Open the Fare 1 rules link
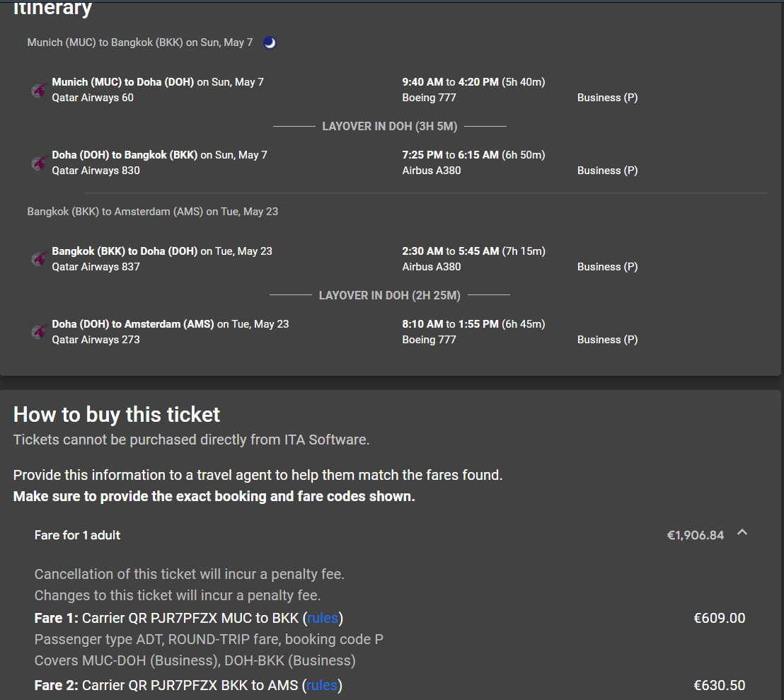The image size is (784, 700). [x=323, y=618]
